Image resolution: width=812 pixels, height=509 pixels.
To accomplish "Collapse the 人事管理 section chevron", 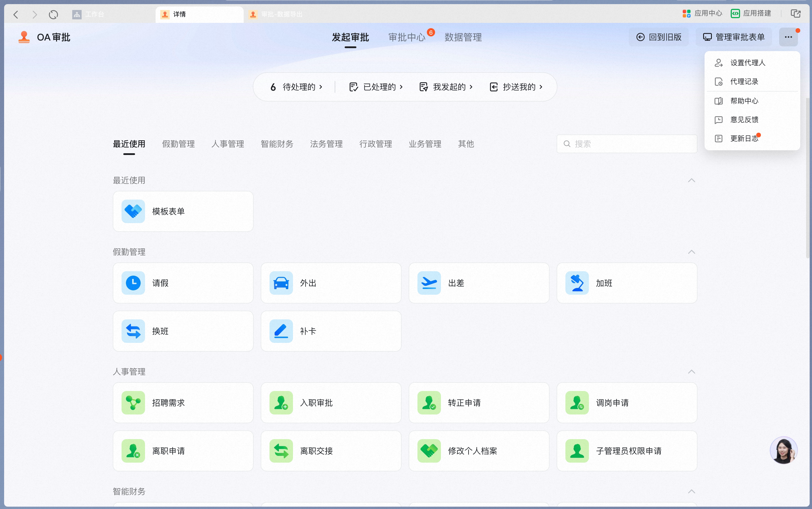I will [x=691, y=372].
